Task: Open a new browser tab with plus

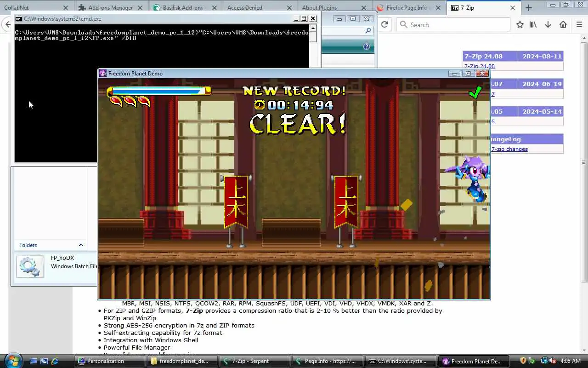Action: click(529, 7)
